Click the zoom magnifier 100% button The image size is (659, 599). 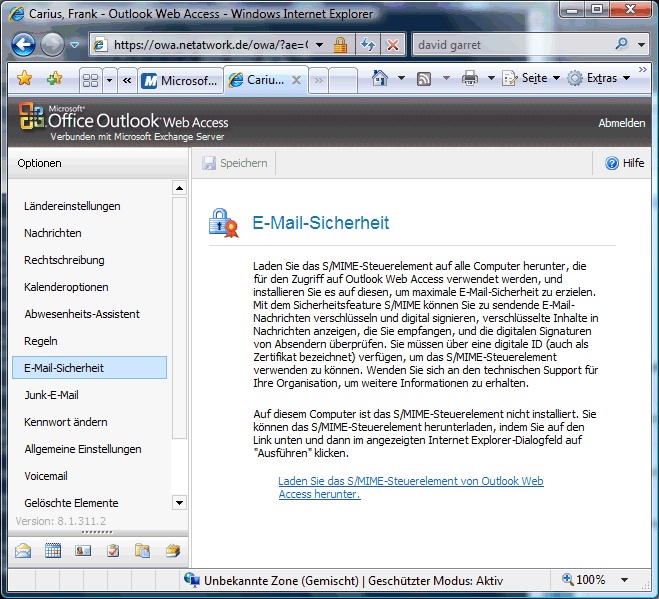click(x=583, y=580)
